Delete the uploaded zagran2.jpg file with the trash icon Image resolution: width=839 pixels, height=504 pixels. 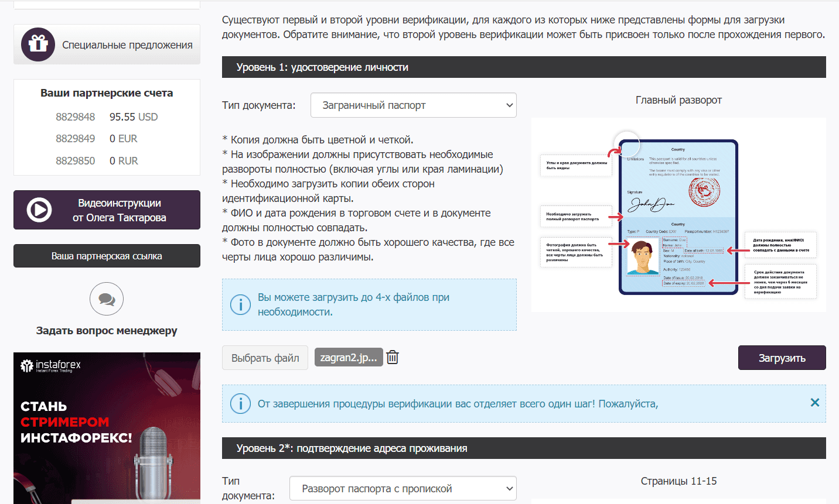(x=393, y=357)
